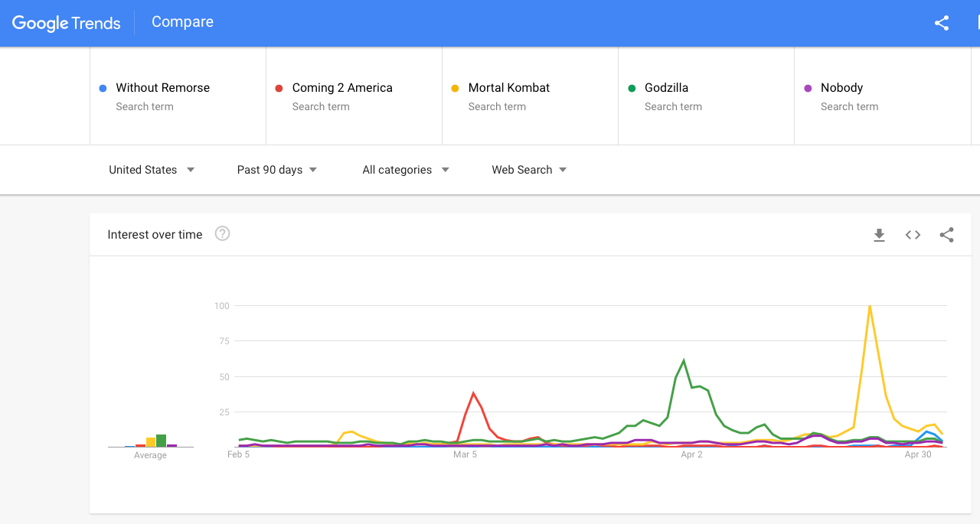
Task: Click the red dot next to Coming 2 America
Action: (x=279, y=89)
